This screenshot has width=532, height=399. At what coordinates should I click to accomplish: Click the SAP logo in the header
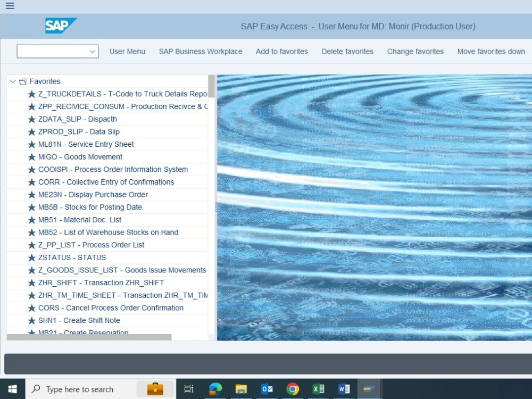[x=60, y=26]
